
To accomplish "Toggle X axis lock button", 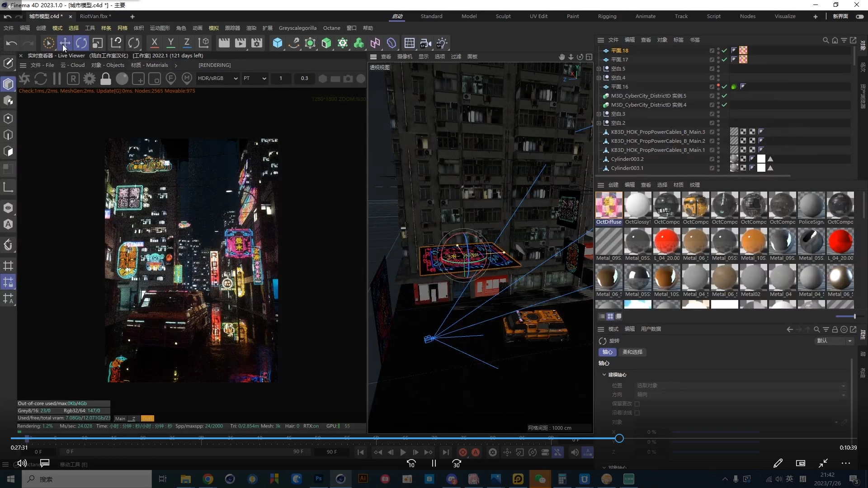I will [x=154, y=43].
